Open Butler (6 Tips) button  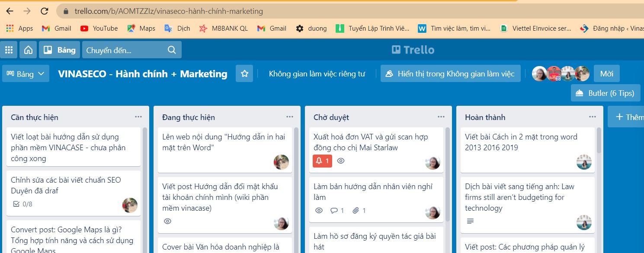[605, 93]
